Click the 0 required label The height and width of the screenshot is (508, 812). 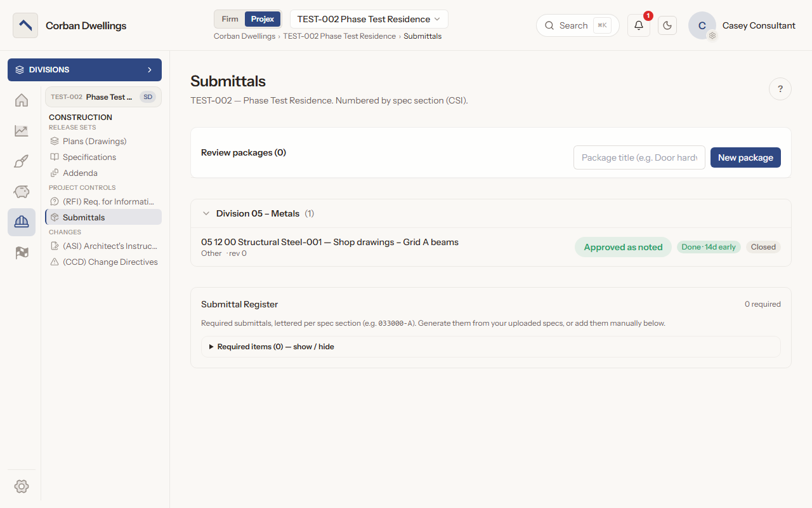tap(763, 304)
